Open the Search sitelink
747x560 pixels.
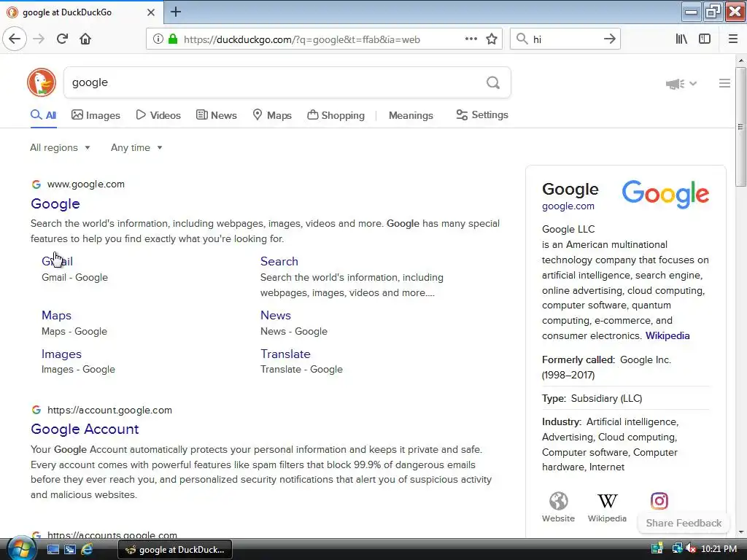279,262
